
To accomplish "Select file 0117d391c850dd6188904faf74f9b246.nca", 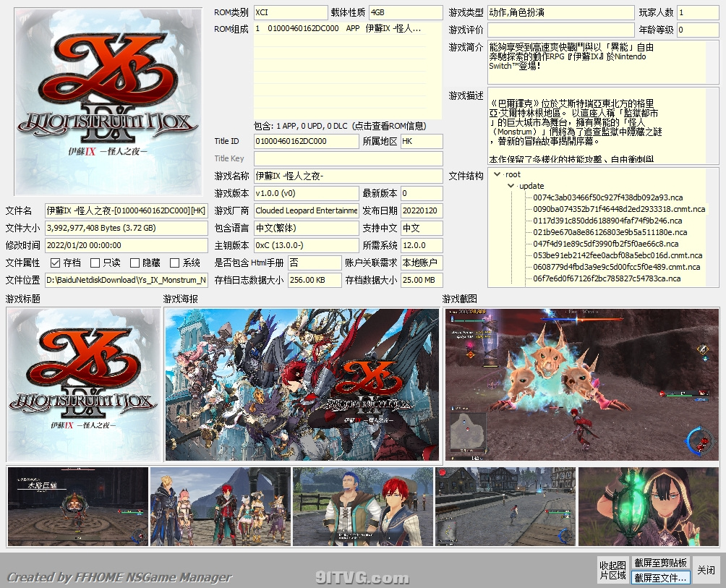I will click(607, 221).
